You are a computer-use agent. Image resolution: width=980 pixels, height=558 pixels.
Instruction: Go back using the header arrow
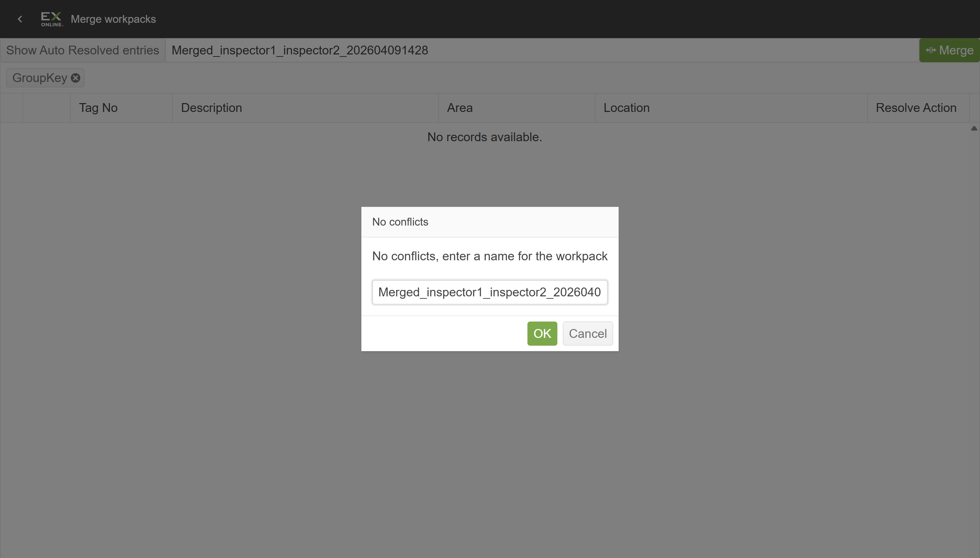tap(20, 19)
